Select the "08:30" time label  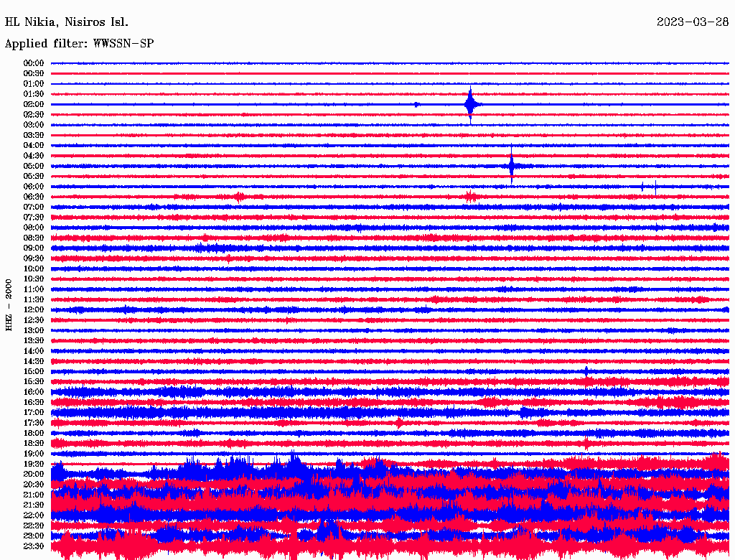pos(33,238)
